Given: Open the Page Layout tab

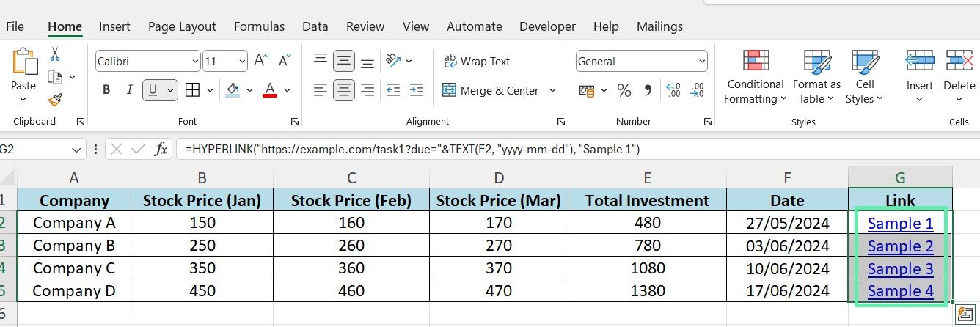Looking at the screenshot, I should (x=182, y=26).
